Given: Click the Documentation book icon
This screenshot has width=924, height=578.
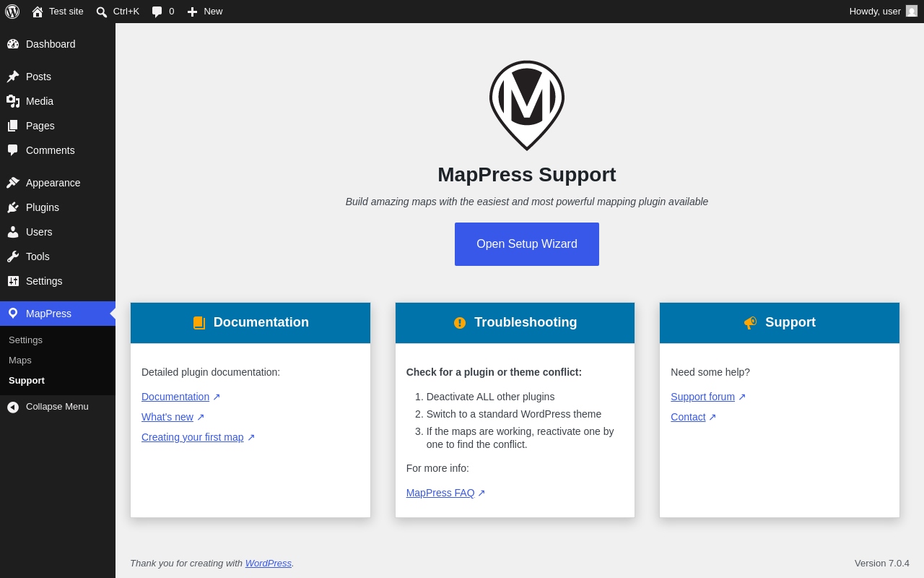Looking at the screenshot, I should 199,323.
